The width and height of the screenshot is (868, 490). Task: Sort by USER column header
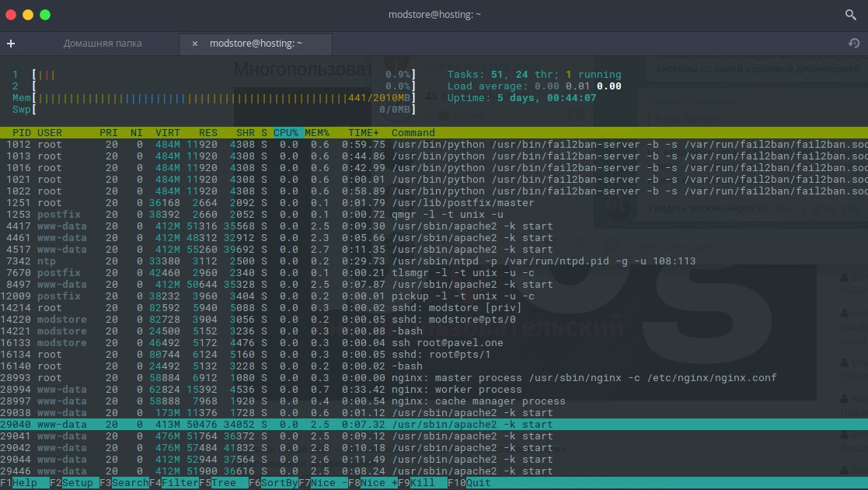(x=50, y=133)
